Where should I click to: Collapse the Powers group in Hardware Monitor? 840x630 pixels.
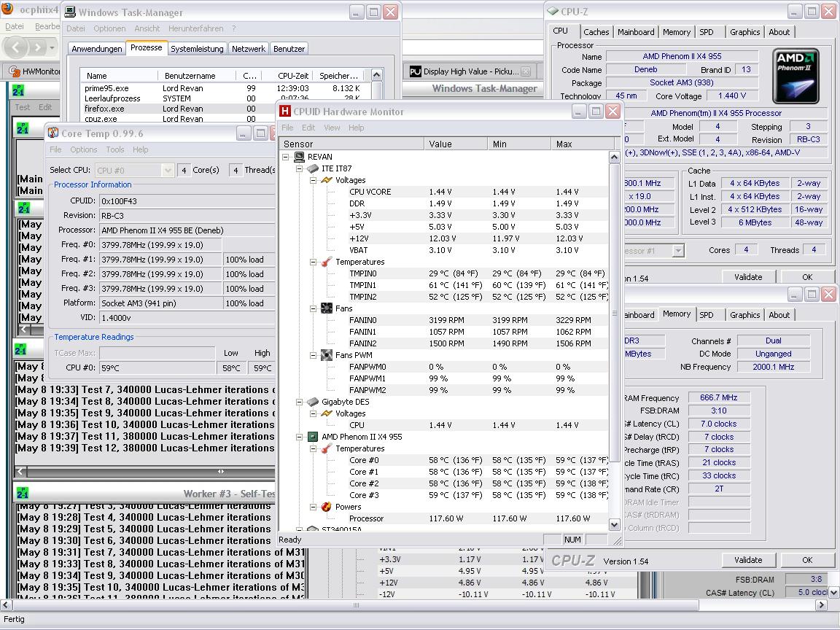[x=314, y=507]
